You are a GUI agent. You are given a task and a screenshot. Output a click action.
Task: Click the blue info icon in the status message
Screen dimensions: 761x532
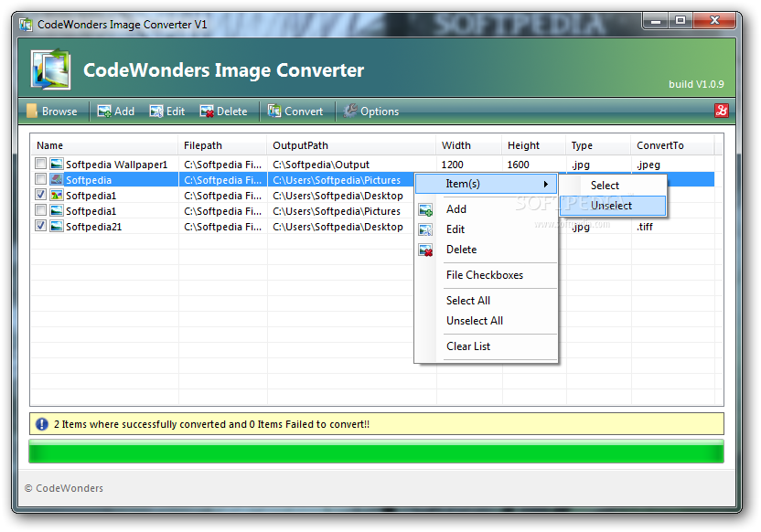coord(42,424)
